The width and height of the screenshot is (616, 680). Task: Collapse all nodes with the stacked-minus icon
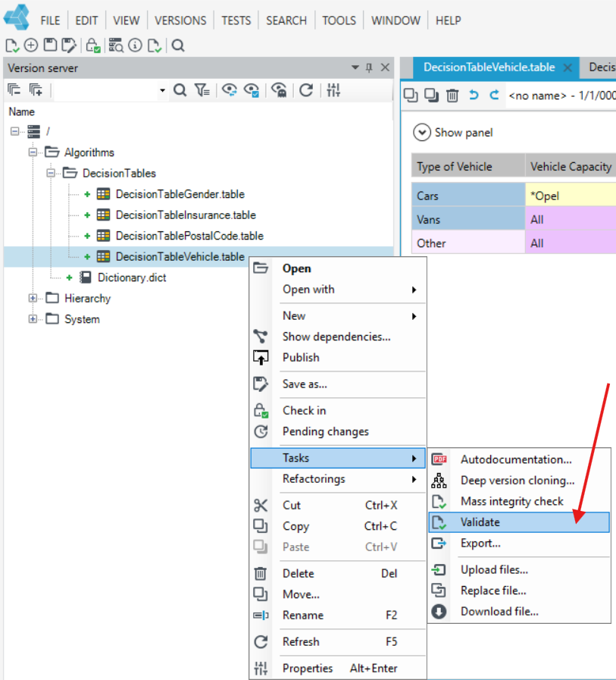pos(14,90)
